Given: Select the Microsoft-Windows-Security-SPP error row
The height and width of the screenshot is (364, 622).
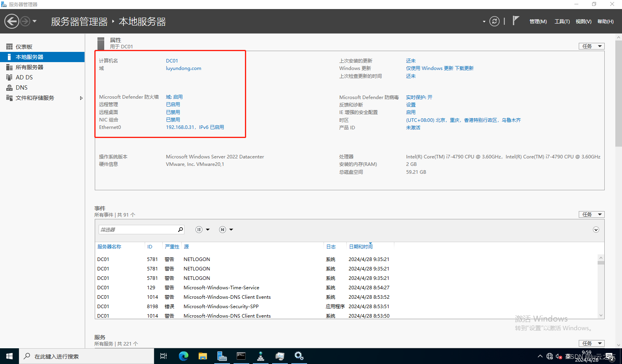Looking at the screenshot, I should (x=346, y=307).
